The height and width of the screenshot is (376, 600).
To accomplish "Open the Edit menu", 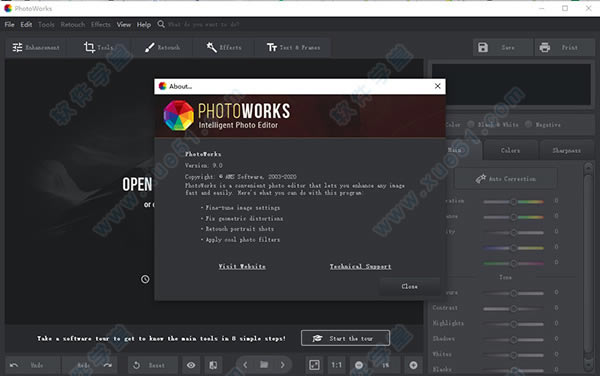I will 26,24.
